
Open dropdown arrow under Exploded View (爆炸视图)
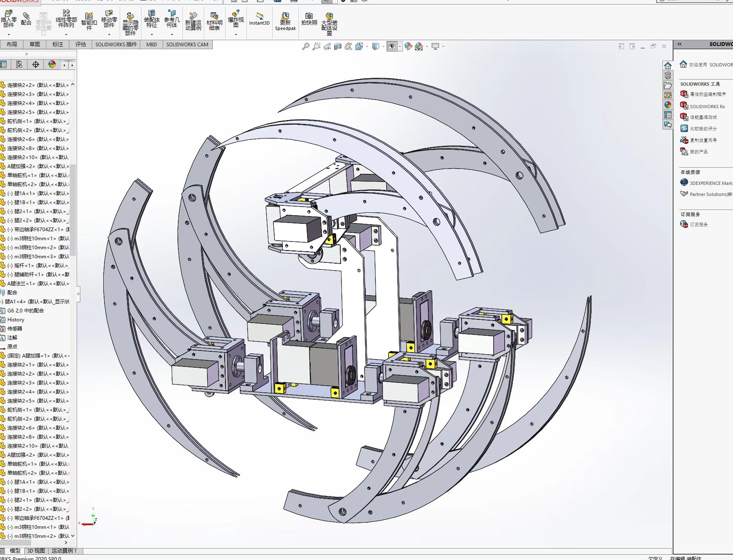[236, 35]
